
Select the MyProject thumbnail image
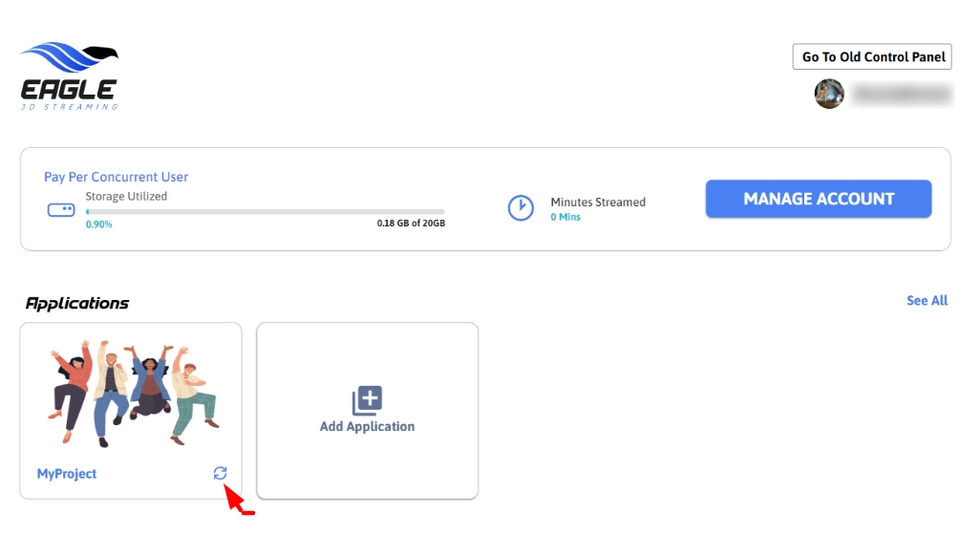click(132, 392)
